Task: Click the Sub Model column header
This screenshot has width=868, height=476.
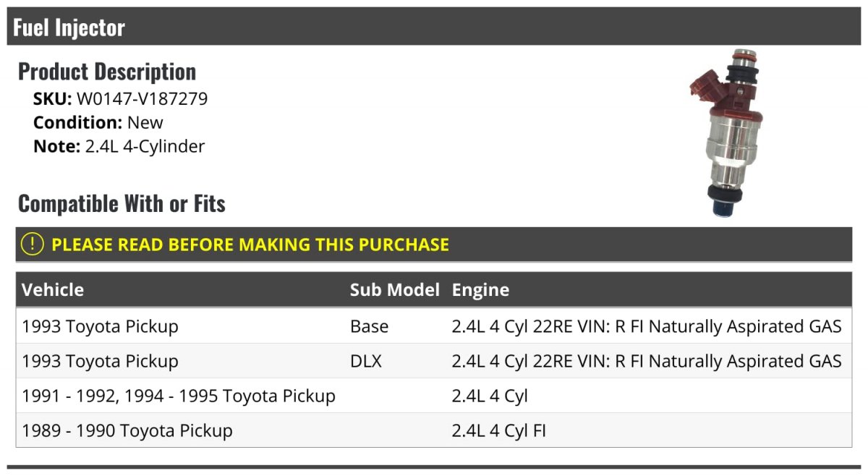Action: coord(394,290)
